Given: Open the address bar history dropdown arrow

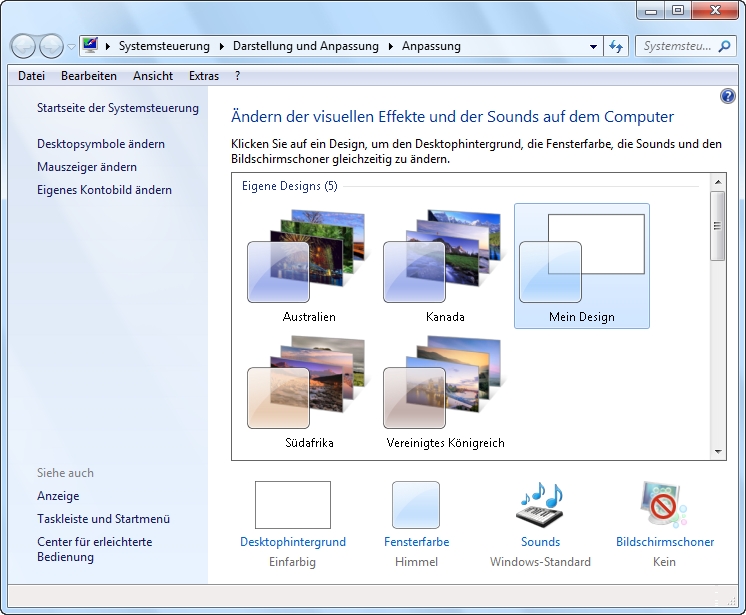Looking at the screenshot, I should click(593, 46).
